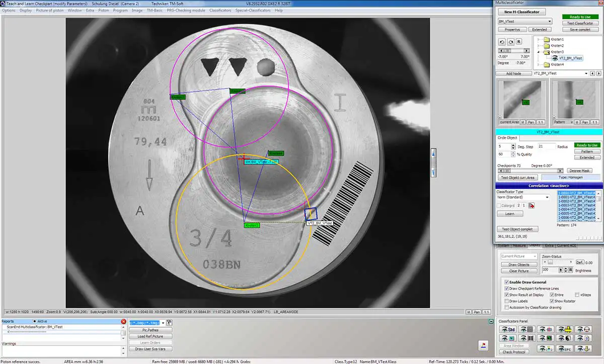The width and height of the screenshot is (604, 364).
Task: Go to next node with right arrow
Action: pos(599,73)
